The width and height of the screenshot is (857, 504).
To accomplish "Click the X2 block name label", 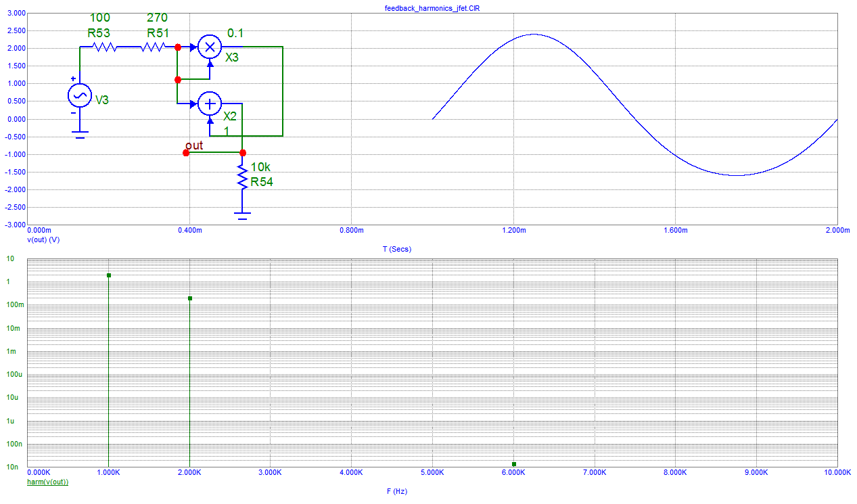I will tap(230, 116).
